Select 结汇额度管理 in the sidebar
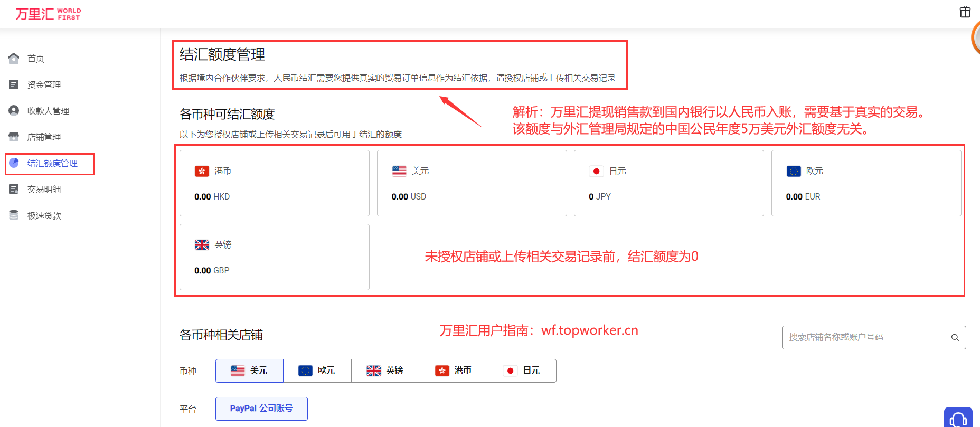 pos(52,164)
